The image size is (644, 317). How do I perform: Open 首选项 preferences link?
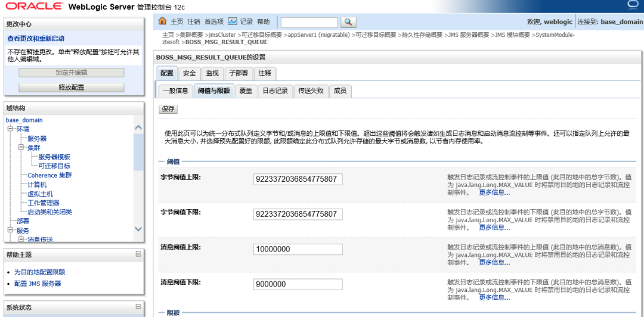coord(214,22)
